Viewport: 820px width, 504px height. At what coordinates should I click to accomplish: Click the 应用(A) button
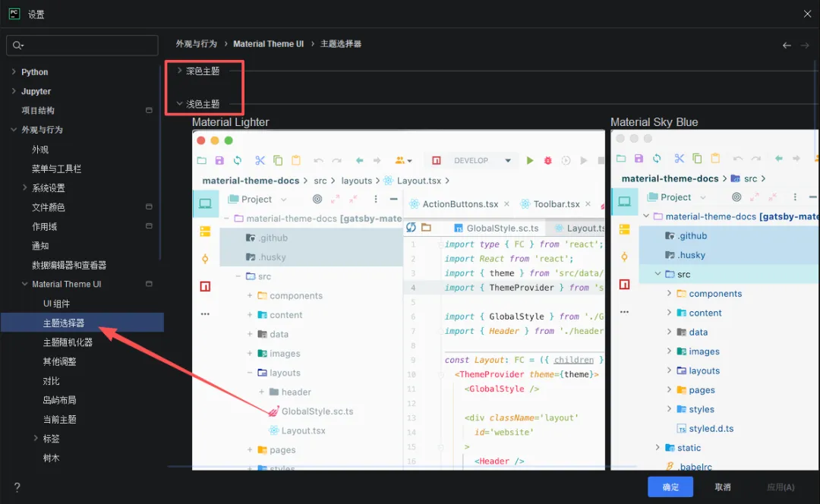(x=781, y=487)
